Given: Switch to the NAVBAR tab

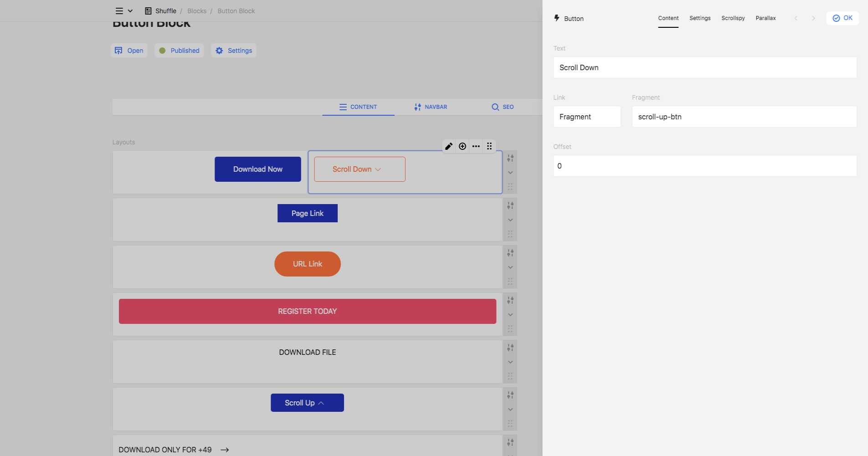Looking at the screenshot, I should point(431,107).
